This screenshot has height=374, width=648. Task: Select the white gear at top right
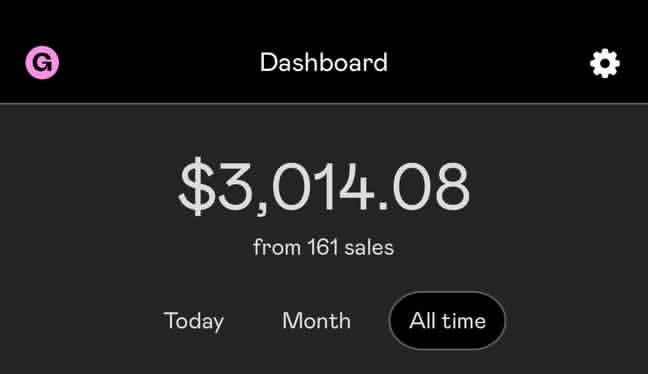coord(605,63)
